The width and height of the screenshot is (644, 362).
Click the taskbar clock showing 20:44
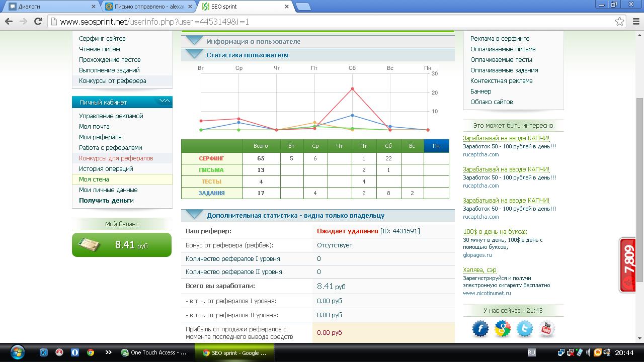point(624,352)
